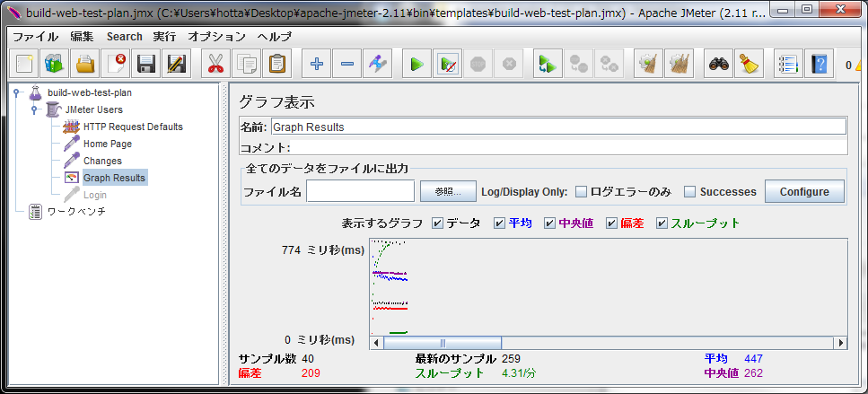The height and width of the screenshot is (394, 868).
Task: Select build-web-test-plan root node
Action: tap(90, 92)
